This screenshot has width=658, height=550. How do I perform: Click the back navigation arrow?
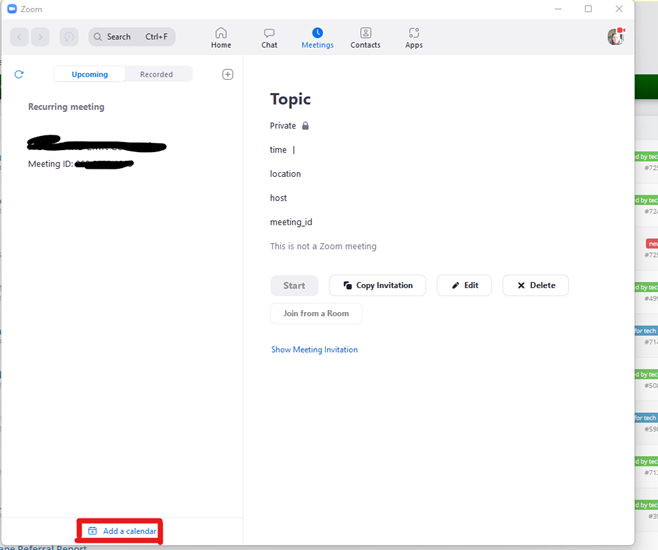[20, 37]
